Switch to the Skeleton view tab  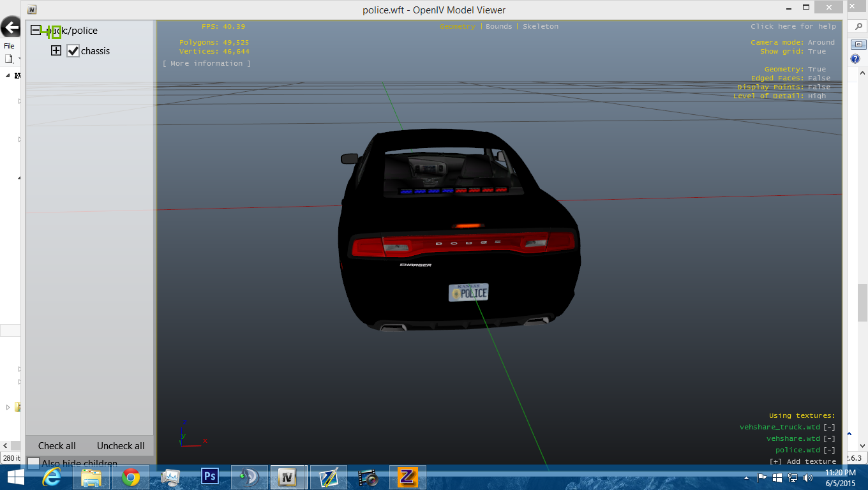click(541, 27)
